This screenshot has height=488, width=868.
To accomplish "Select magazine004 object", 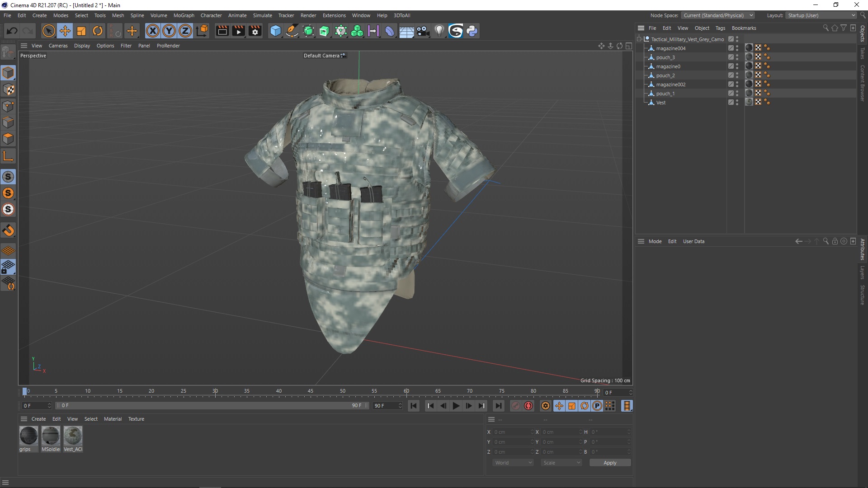I will [x=671, y=48].
